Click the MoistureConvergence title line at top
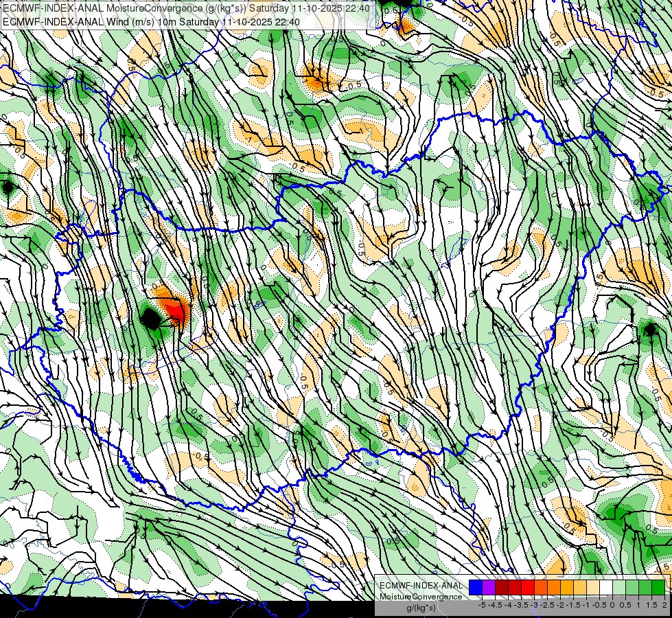The height and width of the screenshot is (618, 672). 186,8
